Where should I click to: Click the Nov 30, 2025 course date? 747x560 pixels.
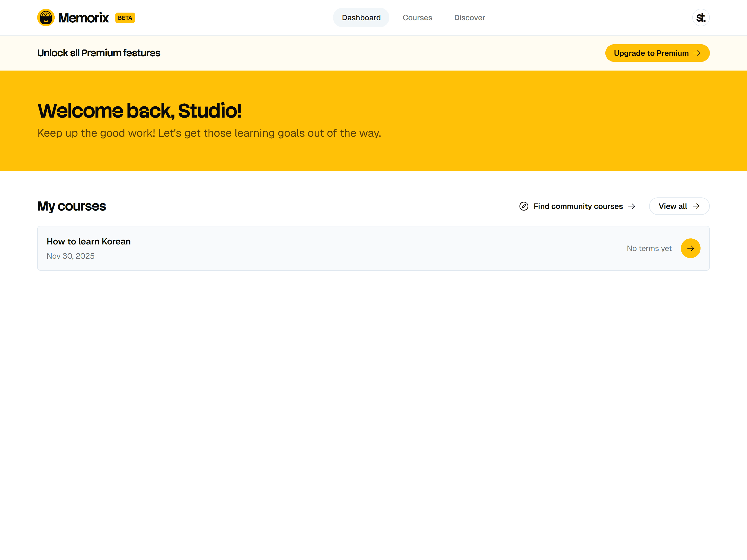pyautogui.click(x=71, y=256)
